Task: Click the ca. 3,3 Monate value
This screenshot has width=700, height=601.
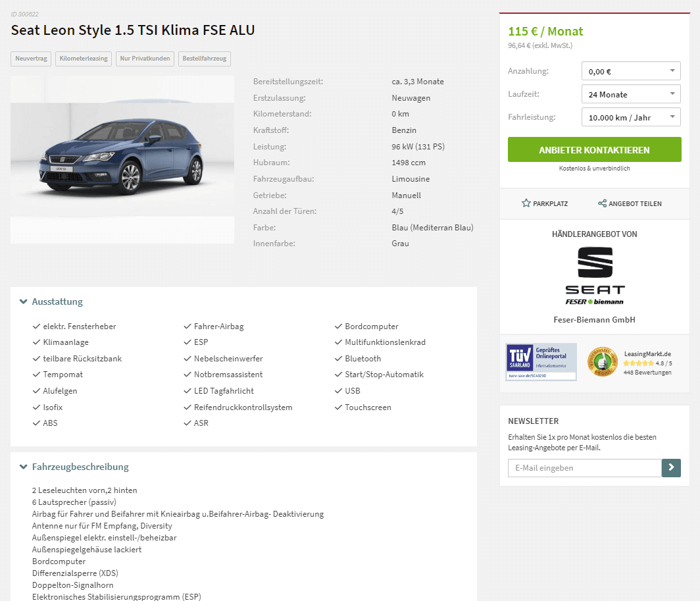Action: tap(417, 82)
